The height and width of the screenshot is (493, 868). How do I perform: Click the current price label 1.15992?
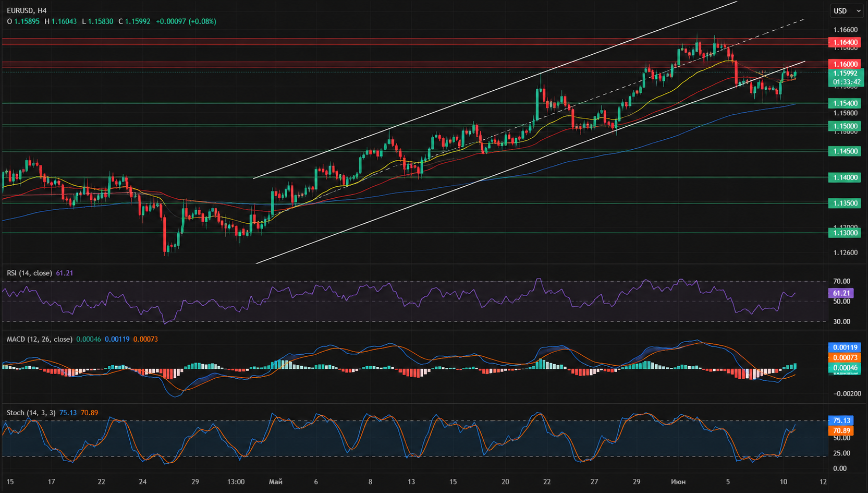click(x=846, y=74)
